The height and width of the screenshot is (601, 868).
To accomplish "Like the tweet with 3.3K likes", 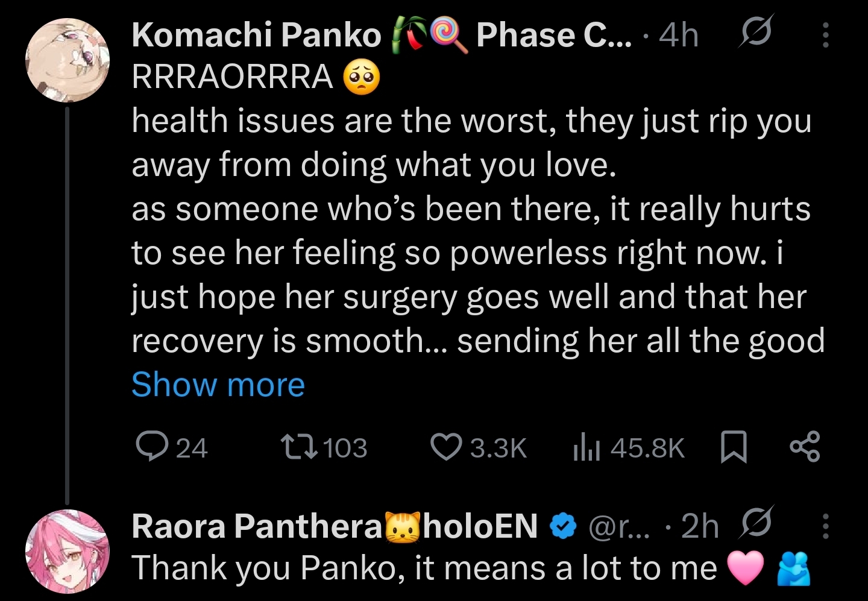I will click(445, 447).
